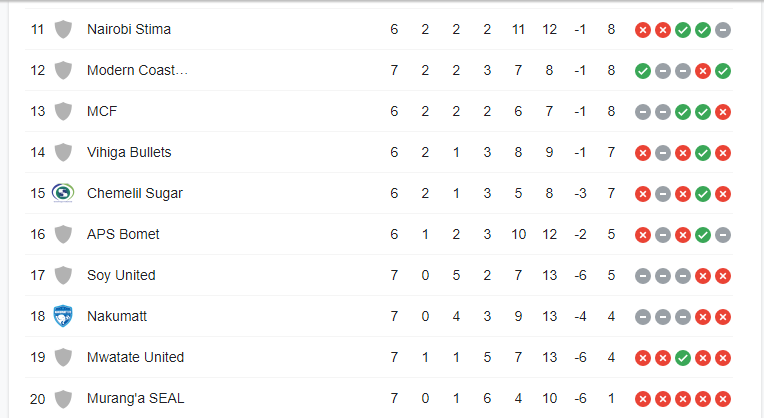Click the APS Bomet team name
Screen dimensions: 764x418
click(123, 234)
